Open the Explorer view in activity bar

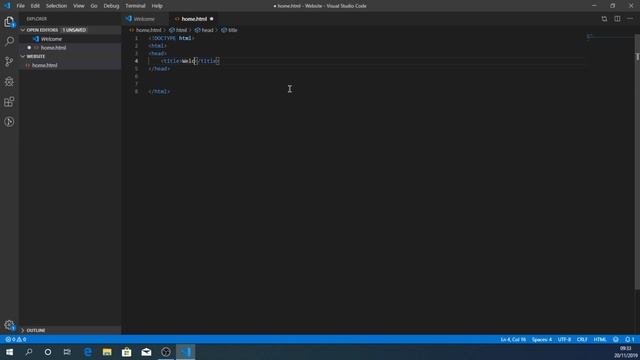point(9,22)
